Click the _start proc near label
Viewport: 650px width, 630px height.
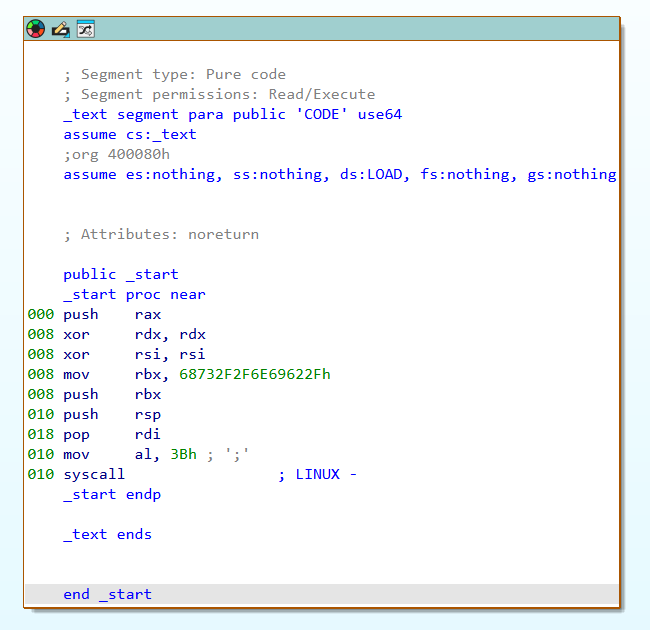point(134,295)
